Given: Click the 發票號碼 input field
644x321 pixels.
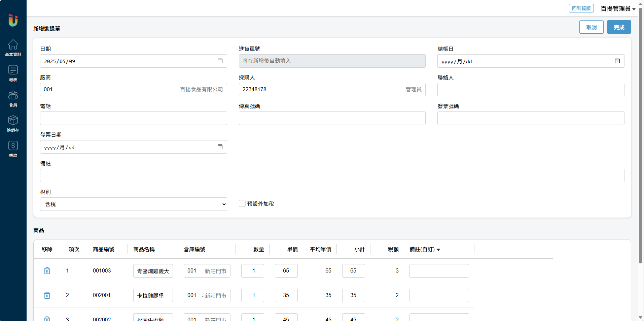Looking at the screenshot, I should 531,118.
